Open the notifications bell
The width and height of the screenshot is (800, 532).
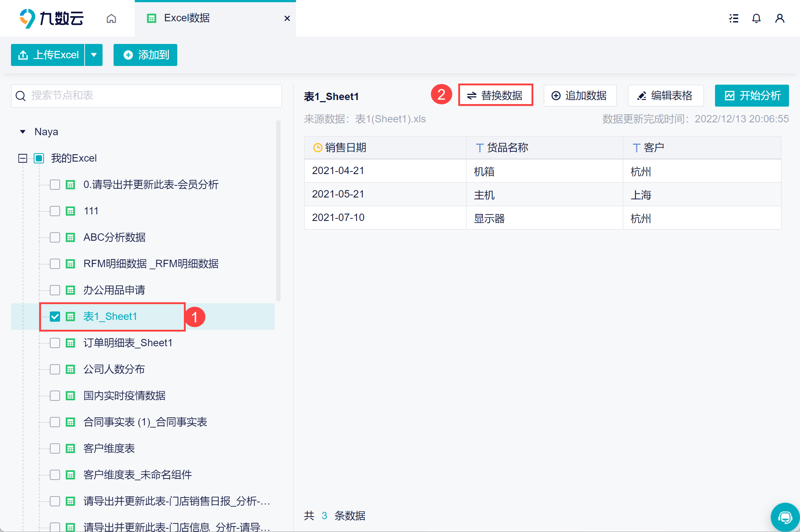[756, 18]
